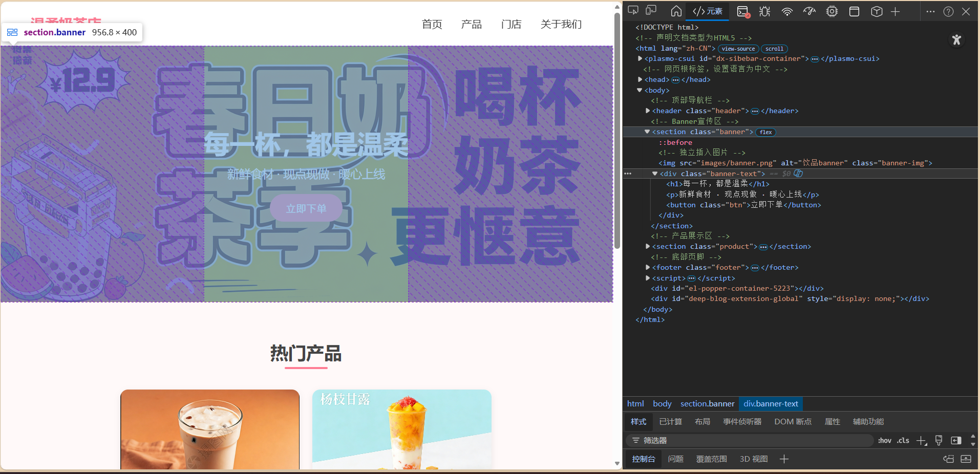Click the webpage vertical scrollbar thumb
The height and width of the screenshot is (474, 980).
click(617, 131)
